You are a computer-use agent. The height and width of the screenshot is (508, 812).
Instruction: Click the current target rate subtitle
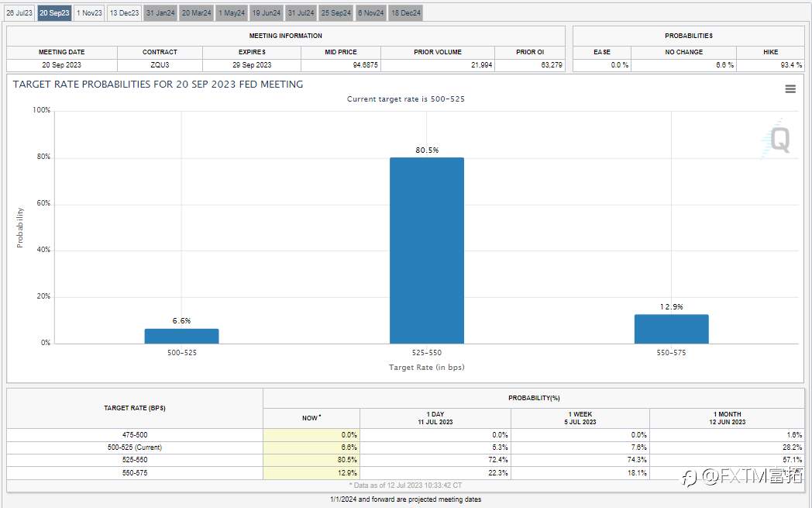[405, 99]
